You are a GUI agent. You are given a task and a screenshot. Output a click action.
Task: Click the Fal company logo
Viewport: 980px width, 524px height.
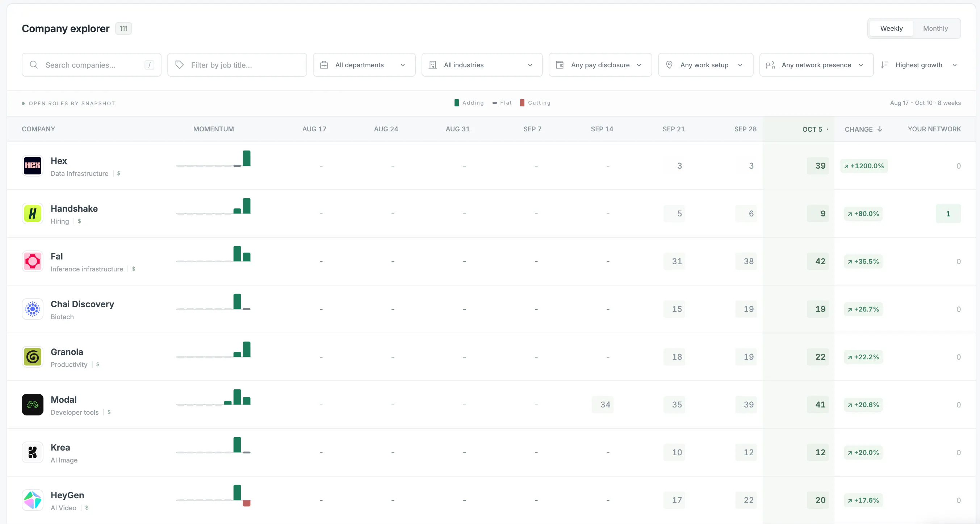click(x=32, y=261)
